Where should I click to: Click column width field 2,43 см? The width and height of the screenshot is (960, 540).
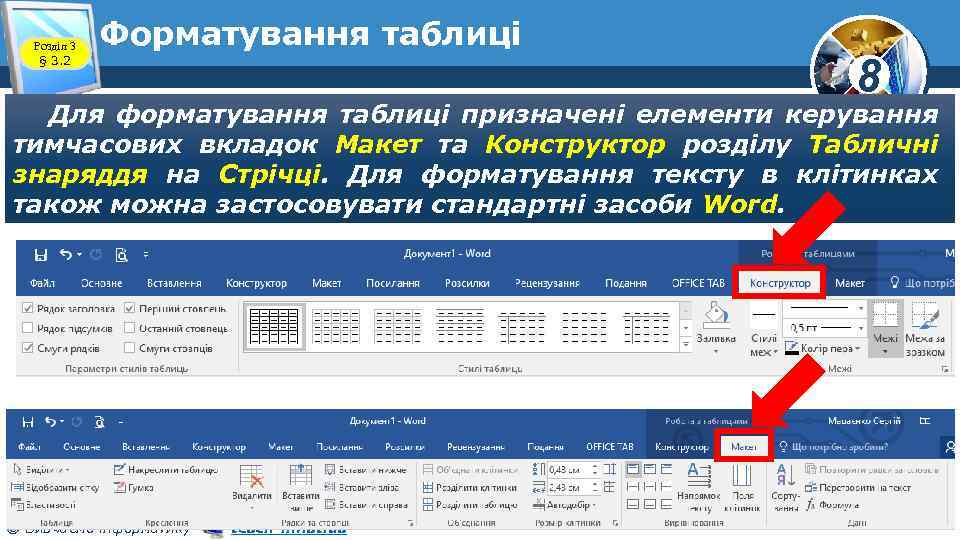pos(568,488)
